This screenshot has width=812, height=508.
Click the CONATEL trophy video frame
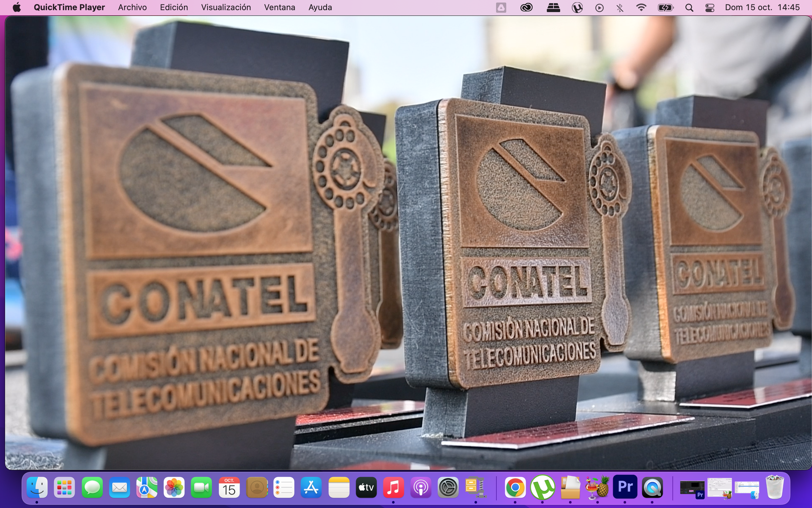(408, 243)
